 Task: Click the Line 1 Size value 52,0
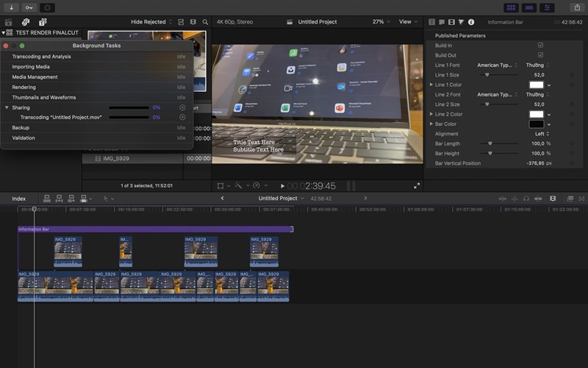tap(539, 75)
